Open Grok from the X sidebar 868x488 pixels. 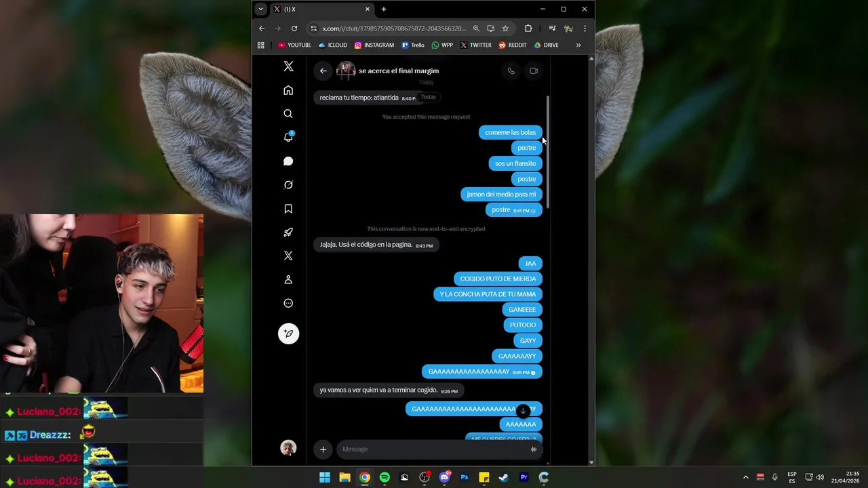click(288, 185)
